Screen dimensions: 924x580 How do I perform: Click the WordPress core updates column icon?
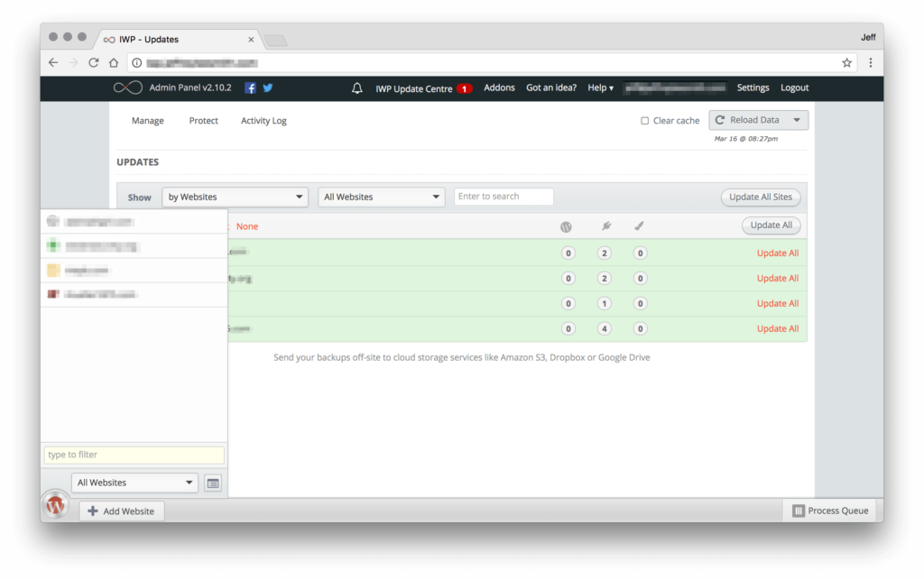tap(567, 226)
